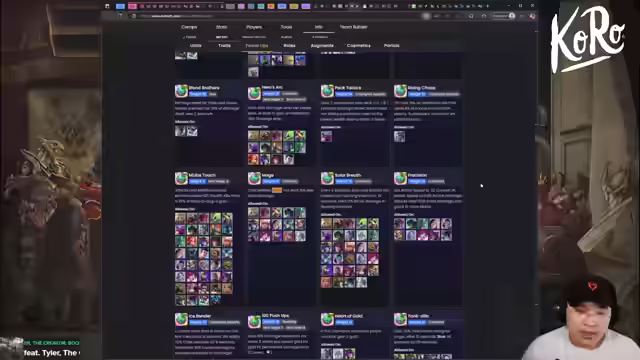This screenshot has width=640, height=360.
Task: Open the Midas Touch power-up icon
Action: tap(181, 178)
